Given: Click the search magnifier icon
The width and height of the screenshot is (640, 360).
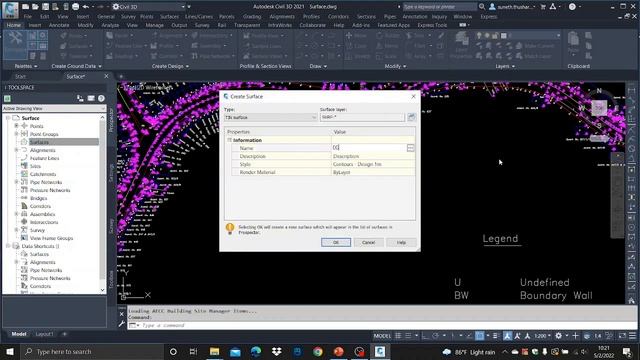Looking at the screenshot, I should 482,7.
